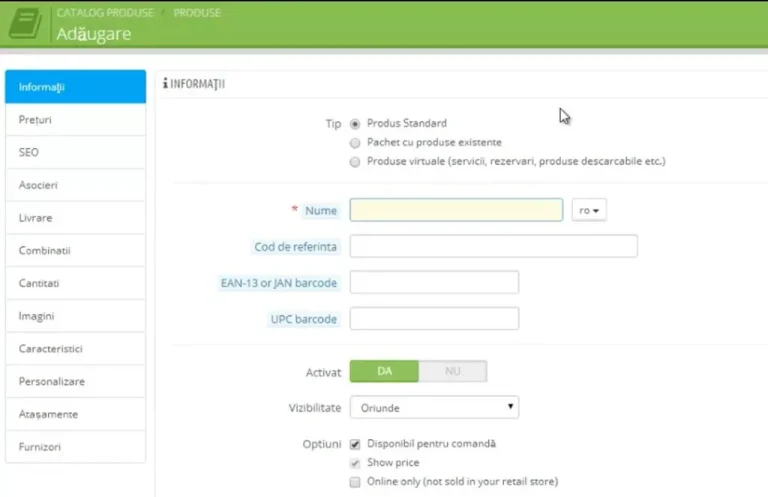Switch to the SEO tab
Image resolution: width=768 pixels, height=497 pixels.
point(75,152)
